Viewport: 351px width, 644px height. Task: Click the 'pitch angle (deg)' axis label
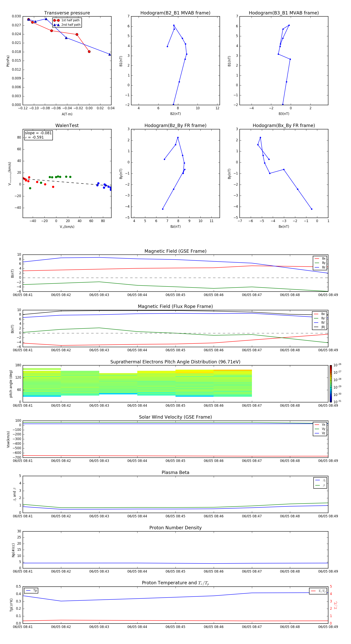pyautogui.click(x=11, y=383)
